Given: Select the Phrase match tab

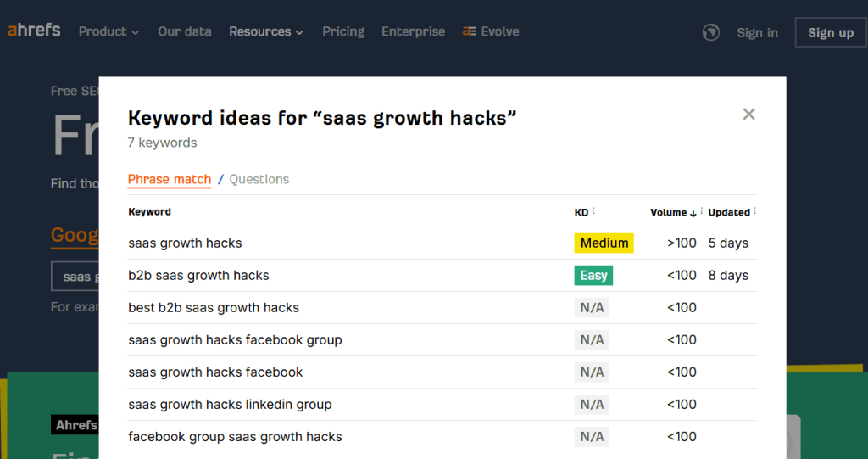Looking at the screenshot, I should 170,179.
